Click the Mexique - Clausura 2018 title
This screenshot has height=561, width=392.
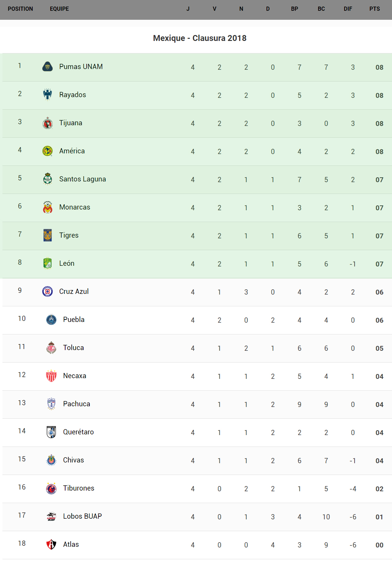[200, 38]
